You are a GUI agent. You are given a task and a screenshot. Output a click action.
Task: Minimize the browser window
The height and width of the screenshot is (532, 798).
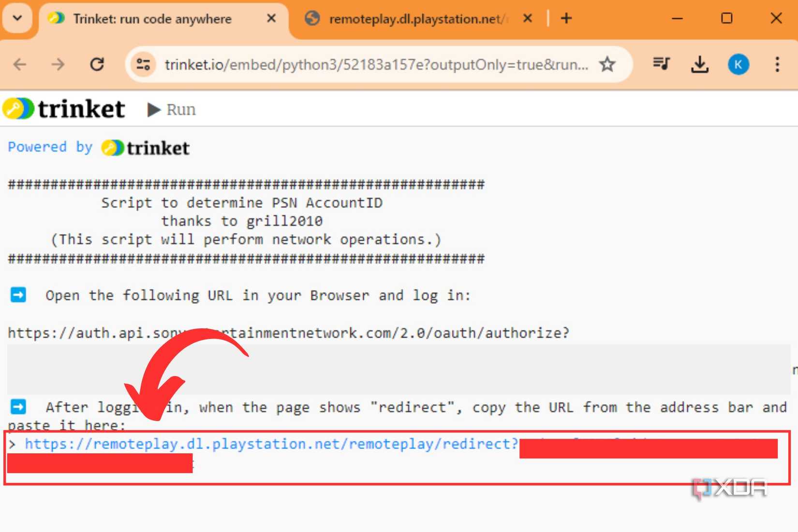coord(678,18)
